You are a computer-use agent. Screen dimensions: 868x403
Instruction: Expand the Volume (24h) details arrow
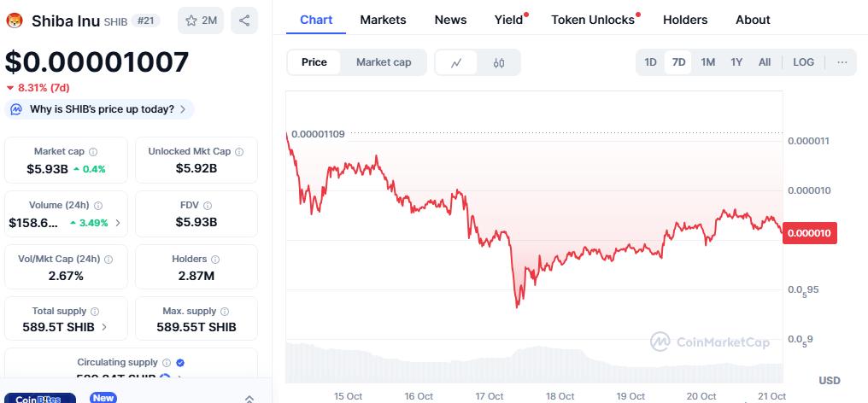[x=118, y=223]
